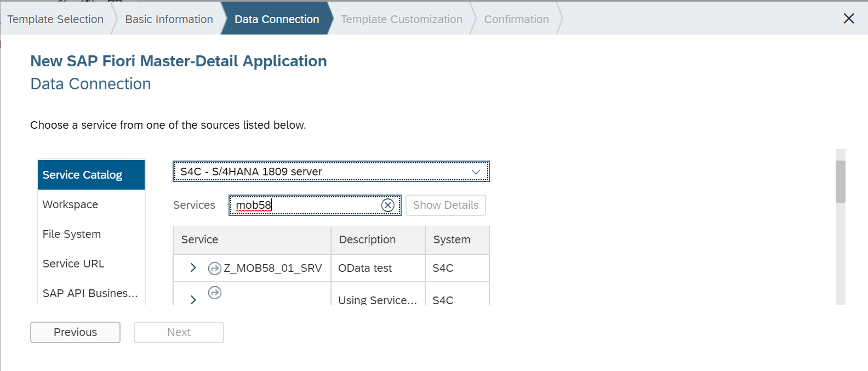Click the Service column header

(252, 239)
